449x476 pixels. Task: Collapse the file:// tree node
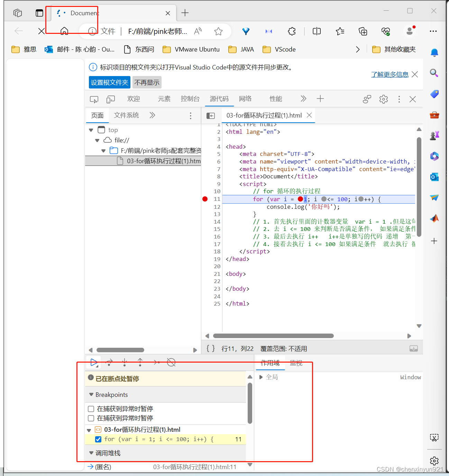(97, 140)
